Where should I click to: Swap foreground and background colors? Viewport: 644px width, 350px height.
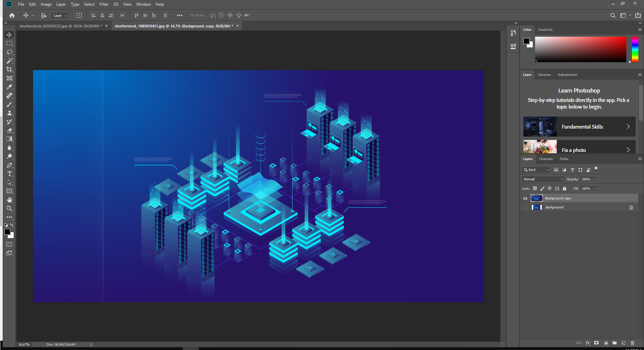point(12,225)
